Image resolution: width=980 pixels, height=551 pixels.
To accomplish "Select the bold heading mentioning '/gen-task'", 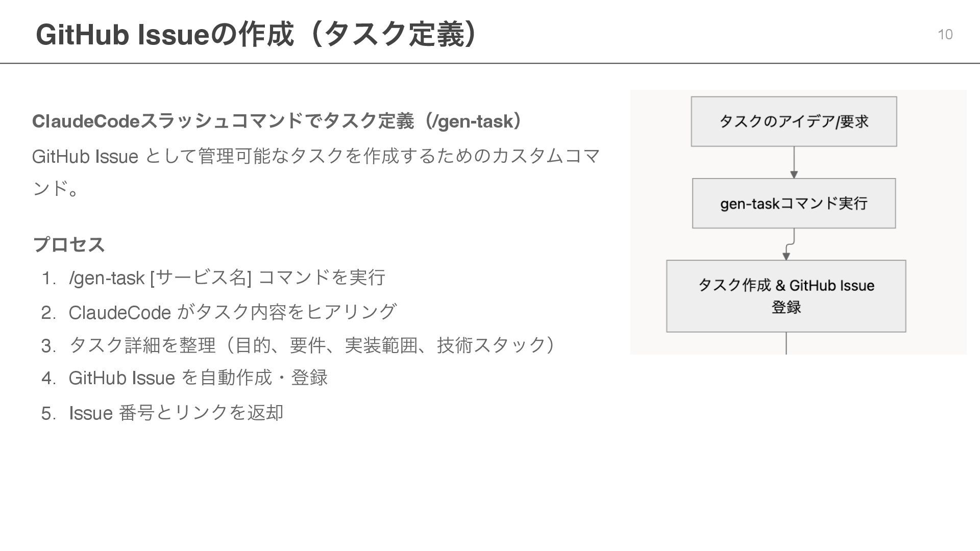I will (277, 121).
